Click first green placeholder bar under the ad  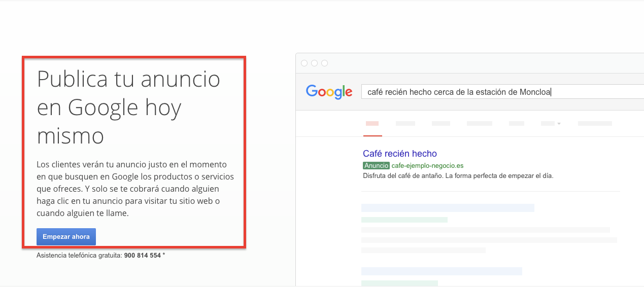(x=404, y=220)
